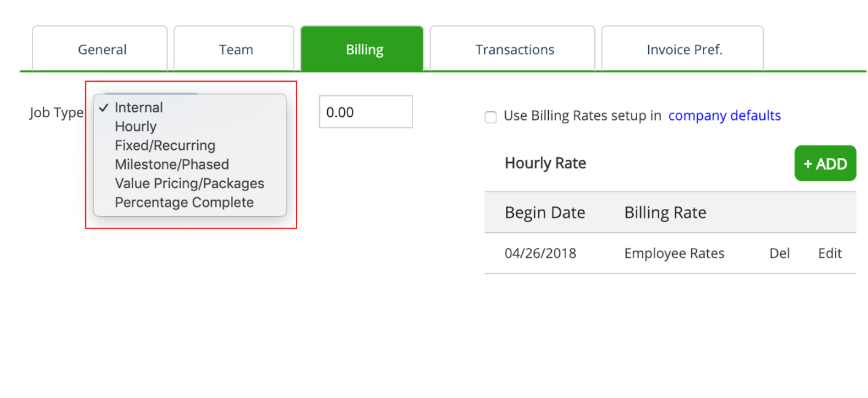The height and width of the screenshot is (398, 868).
Task: Edit the Employee Rates entry
Action: 830,253
